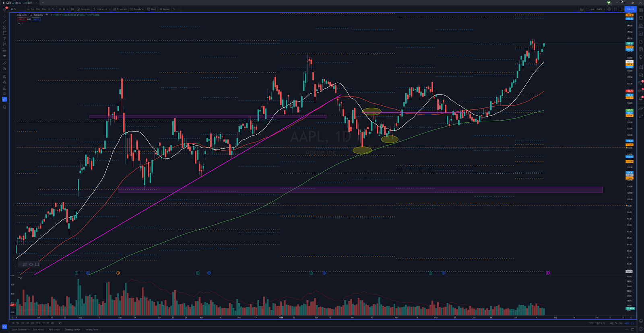Open the select layout grid icon
This screenshot has width=644, height=333.
582,9
